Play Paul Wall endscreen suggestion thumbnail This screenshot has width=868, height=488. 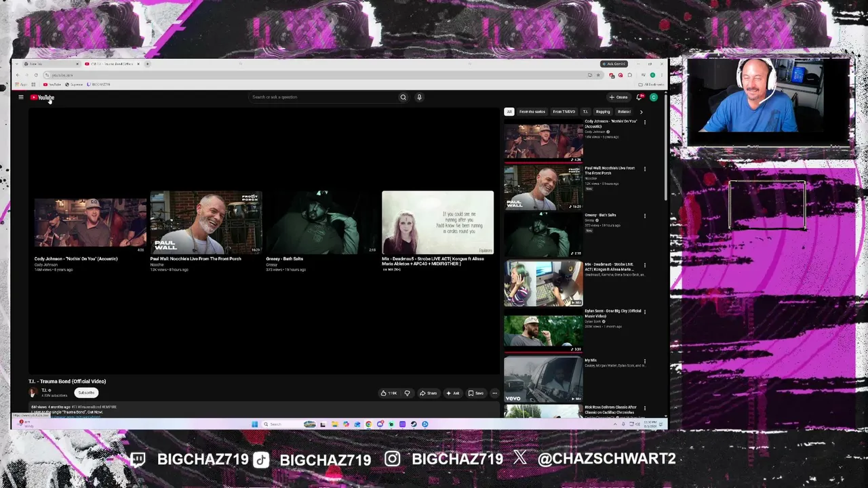pyautogui.click(x=206, y=222)
